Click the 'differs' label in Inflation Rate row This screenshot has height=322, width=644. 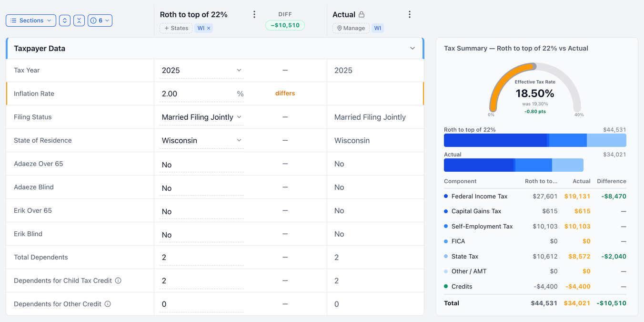pyautogui.click(x=285, y=93)
